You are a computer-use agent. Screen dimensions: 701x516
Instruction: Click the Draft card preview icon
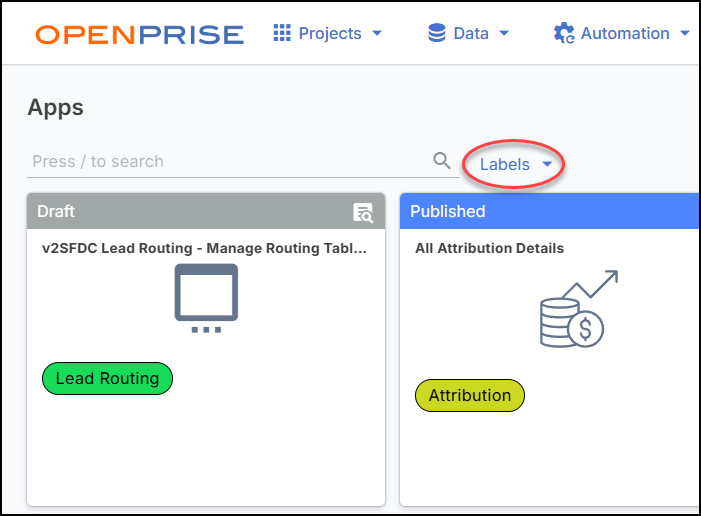363,212
